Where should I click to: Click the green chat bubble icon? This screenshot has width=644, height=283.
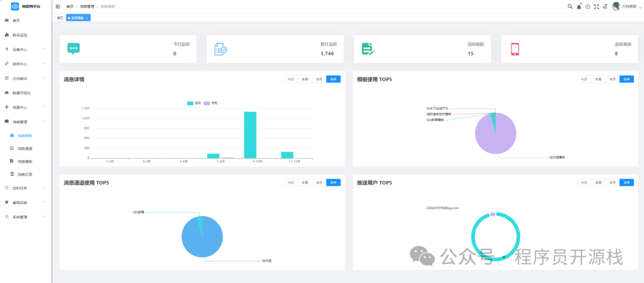[x=73, y=48]
